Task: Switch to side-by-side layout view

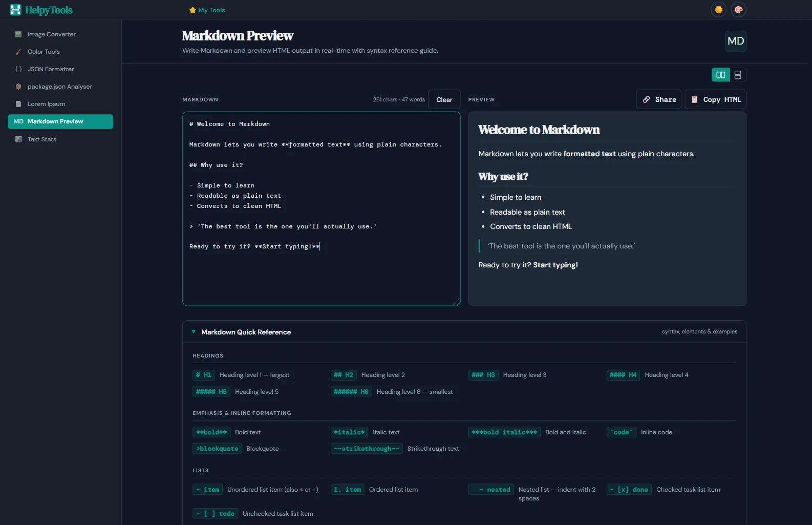Action: pyautogui.click(x=720, y=75)
